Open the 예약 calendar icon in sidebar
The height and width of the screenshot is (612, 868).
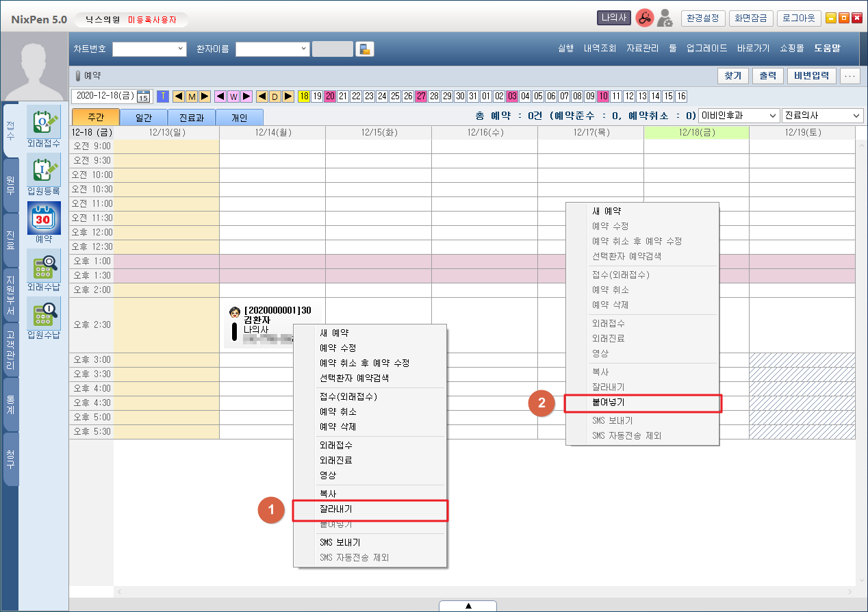coord(43,218)
